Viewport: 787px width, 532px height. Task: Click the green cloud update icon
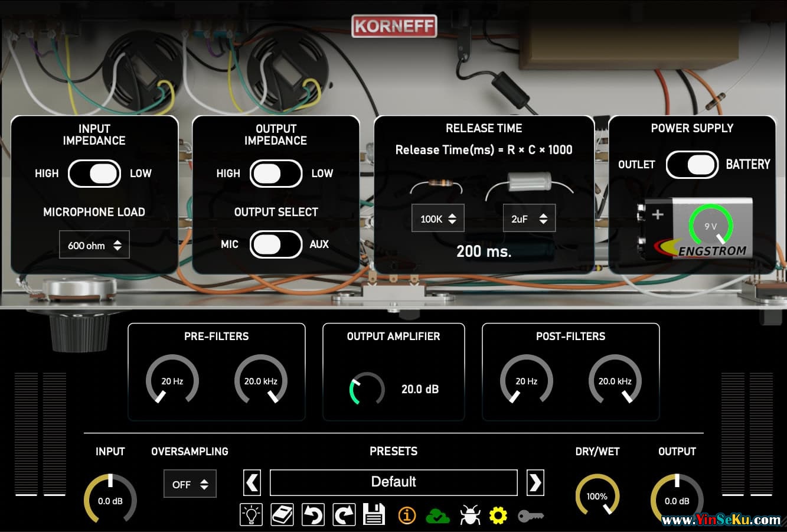pyautogui.click(x=437, y=515)
